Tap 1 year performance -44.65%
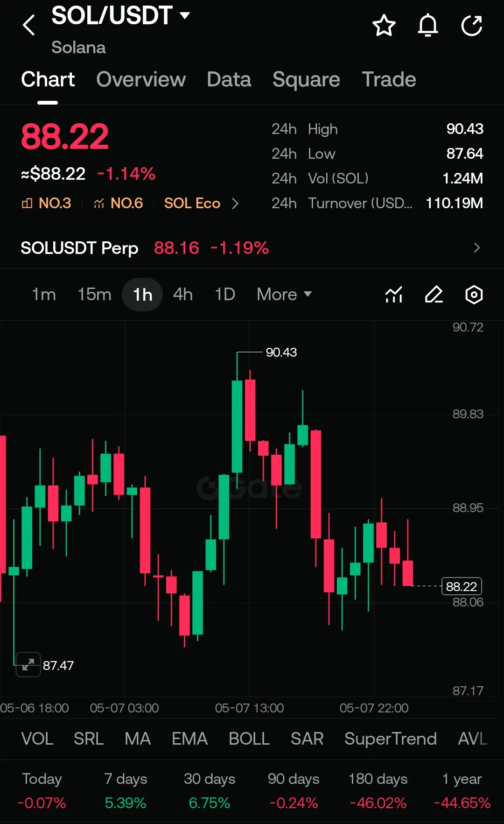Viewport: 504px width, 824px height. [462, 803]
